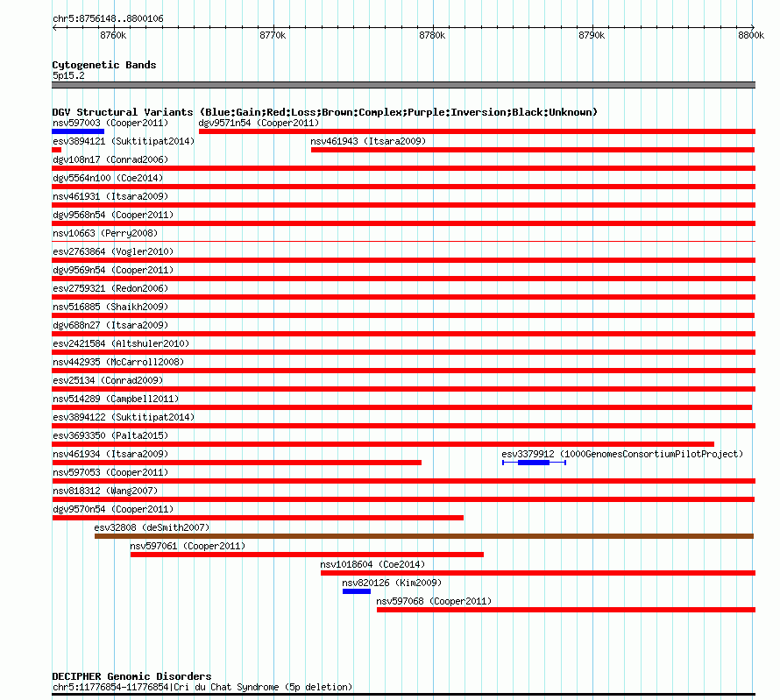Click the 8800k ruler tick
The image size is (780, 700).
tap(751, 35)
